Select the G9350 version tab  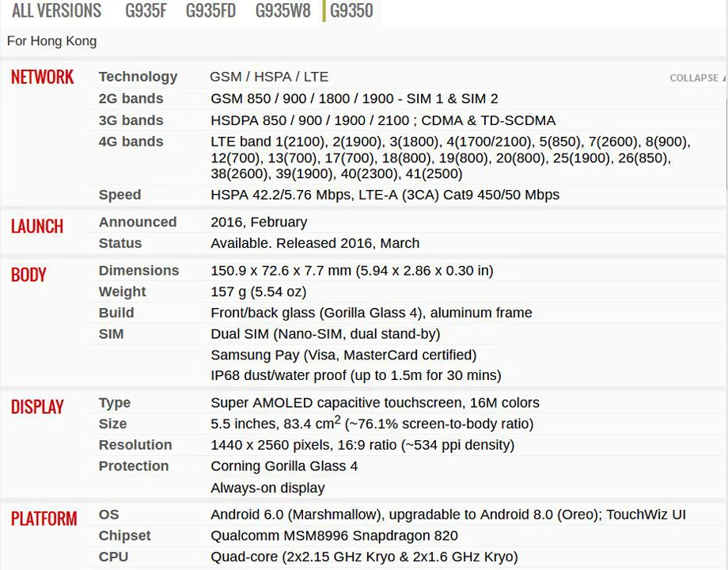pyautogui.click(x=351, y=10)
